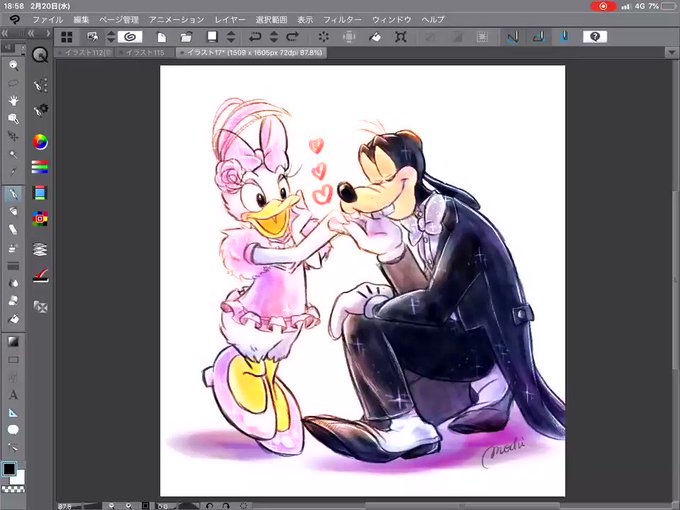Select the Ruler tool
Image resolution: width=680 pixels, height=510 pixels.
[13, 413]
